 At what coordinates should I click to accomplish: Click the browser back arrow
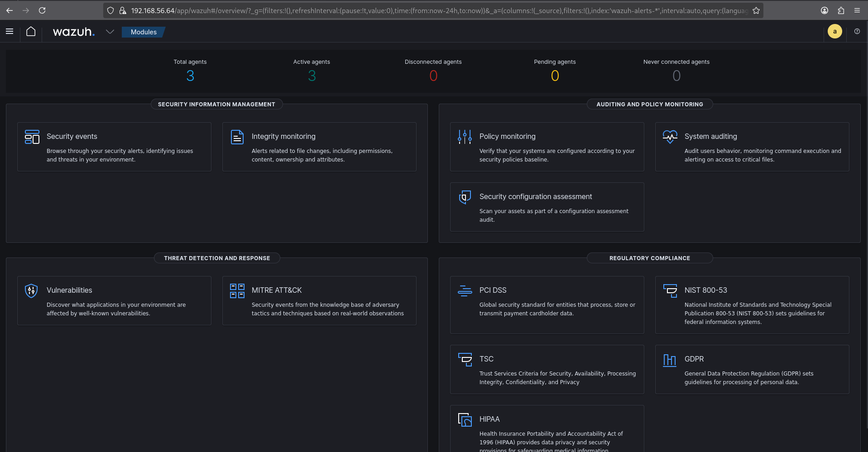point(10,10)
